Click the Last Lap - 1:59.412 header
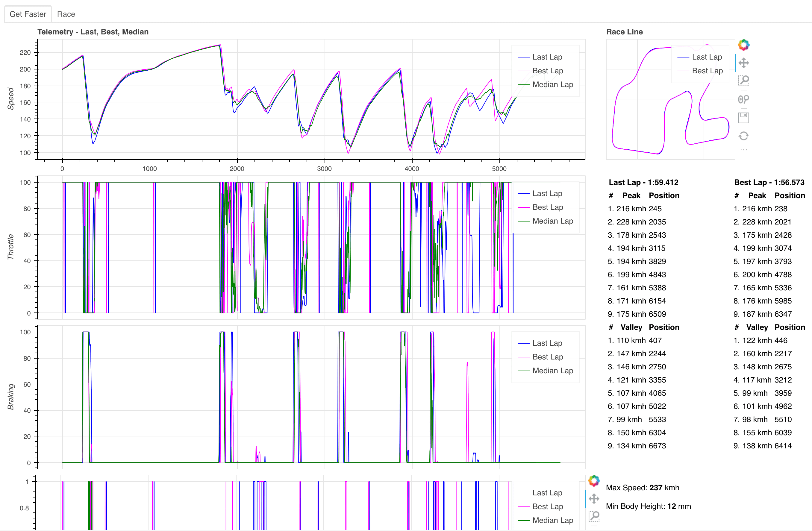The width and height of the screenshot is (812, 531). [x=643, y=183]
